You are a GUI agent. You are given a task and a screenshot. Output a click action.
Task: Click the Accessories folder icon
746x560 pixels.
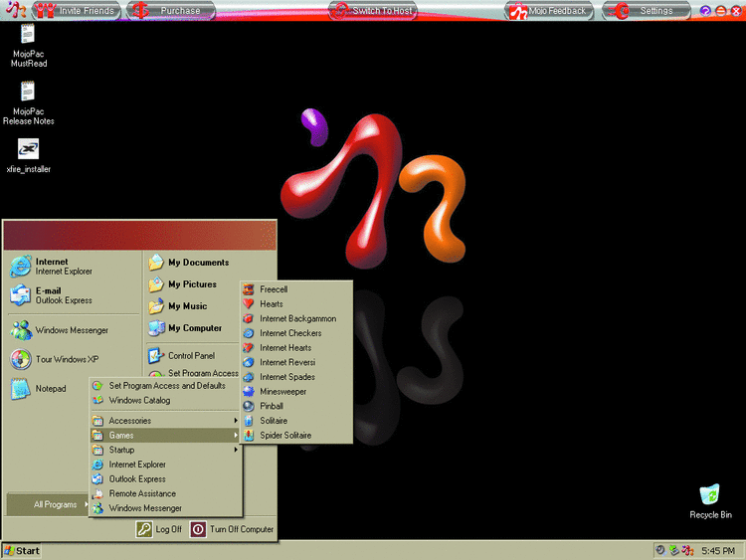[x=97, y=421]
